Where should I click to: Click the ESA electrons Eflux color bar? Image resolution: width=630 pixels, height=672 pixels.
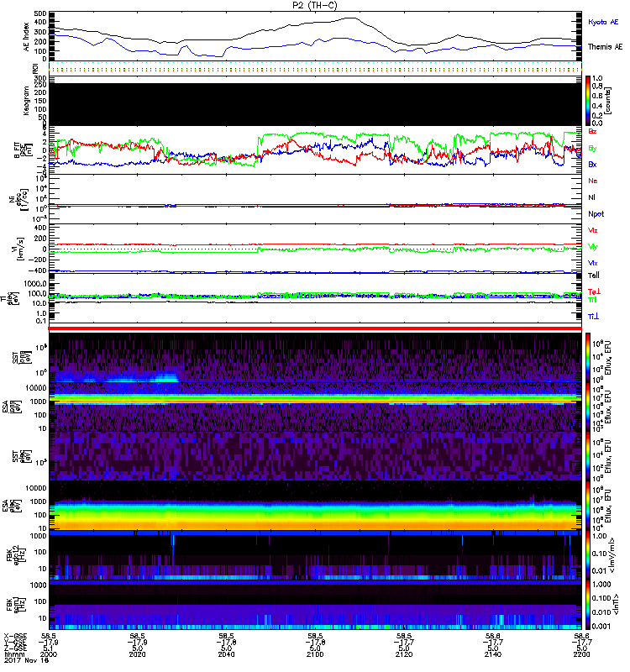click(588, 507)
